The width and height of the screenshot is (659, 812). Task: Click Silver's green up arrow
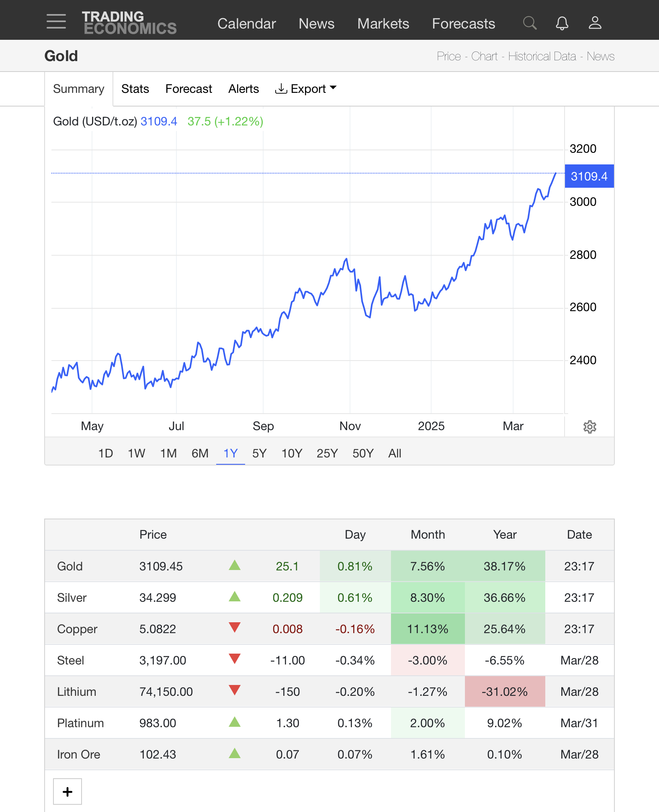click(x=235, y=597)
